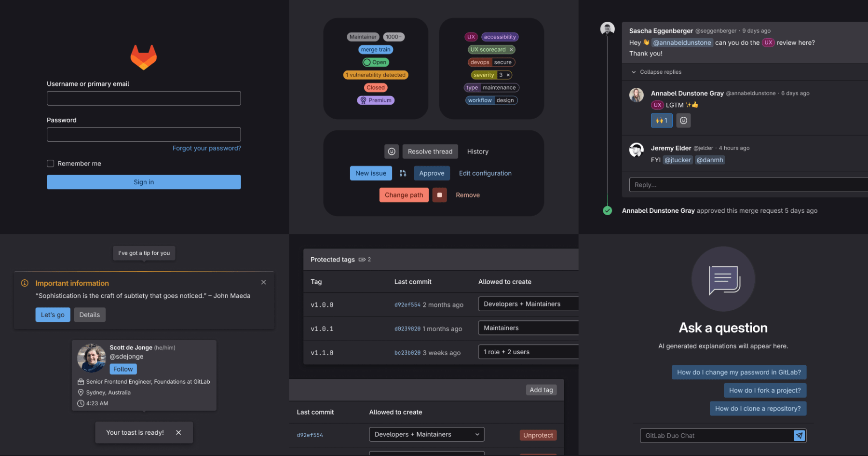Image resolution: width=868 pixels, height=456 pixels.
Task: Click the tags icon beside Protected tags
Action: 363,259
